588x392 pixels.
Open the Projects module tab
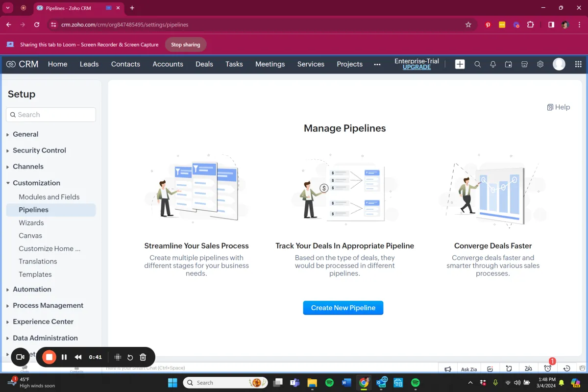(x=349, y=64)
